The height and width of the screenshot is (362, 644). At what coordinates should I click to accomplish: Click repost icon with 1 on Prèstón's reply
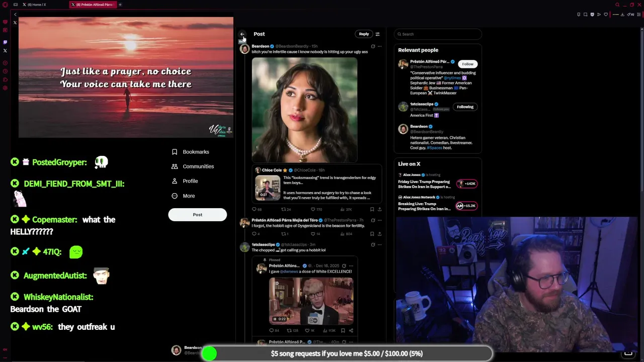284,234
